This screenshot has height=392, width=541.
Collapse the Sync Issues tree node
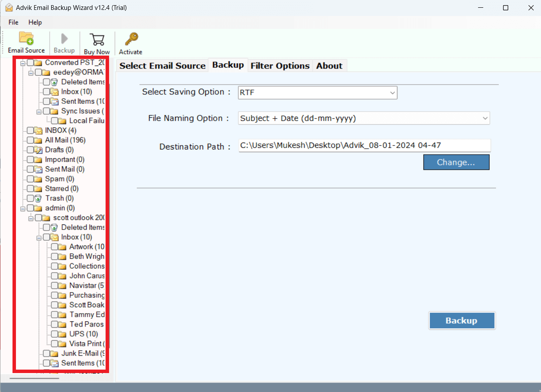pos(39,112)
